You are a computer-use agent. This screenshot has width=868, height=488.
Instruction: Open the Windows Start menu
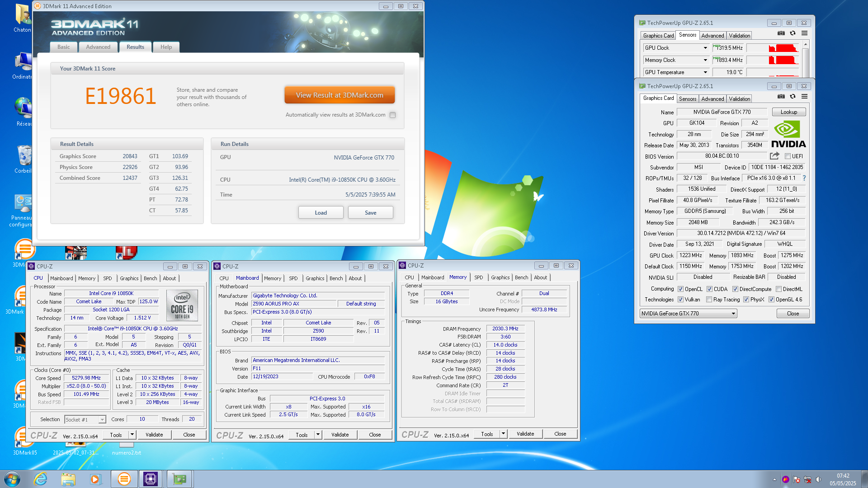tap(12, 479)
